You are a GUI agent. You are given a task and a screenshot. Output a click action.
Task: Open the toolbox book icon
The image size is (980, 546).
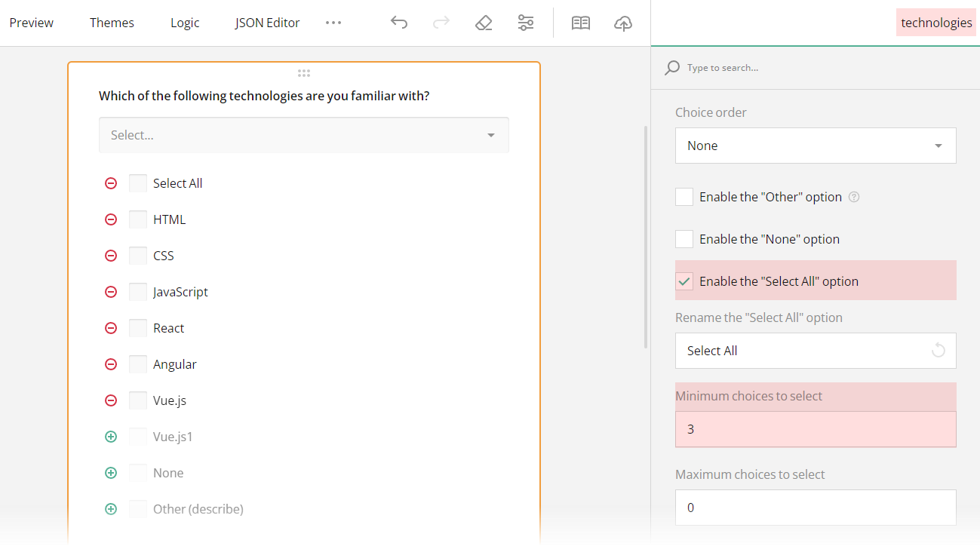[581, 23]
